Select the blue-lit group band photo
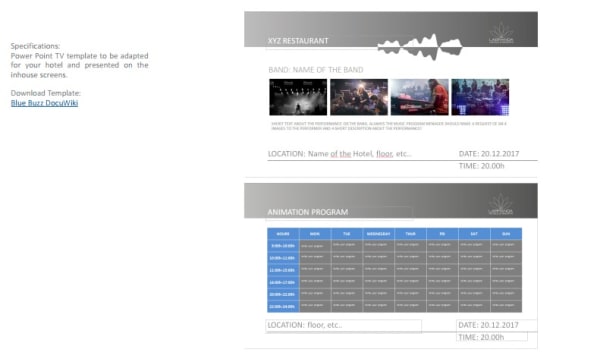Image resolution: width=600 pixels, height=362 pixels. [480, 97]
